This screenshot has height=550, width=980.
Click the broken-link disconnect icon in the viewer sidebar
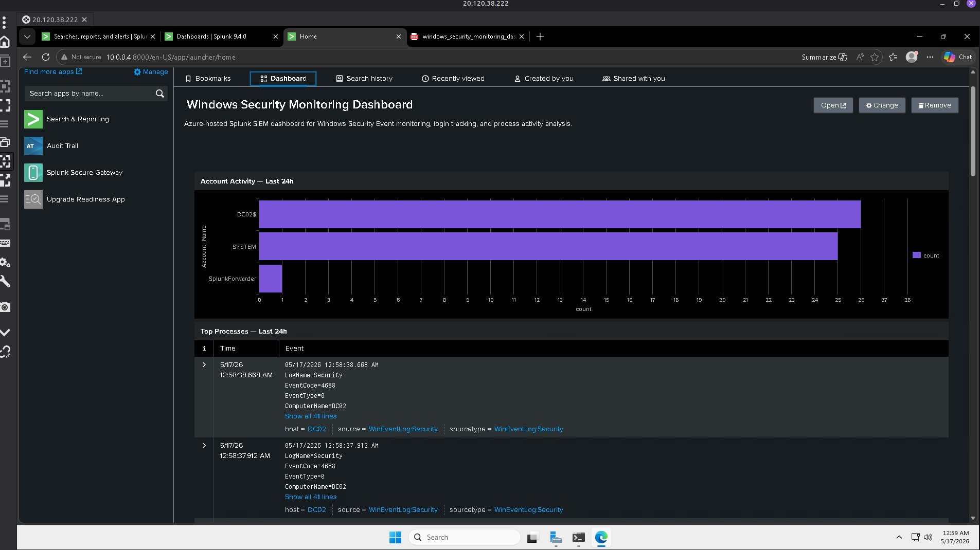point(5,352)
